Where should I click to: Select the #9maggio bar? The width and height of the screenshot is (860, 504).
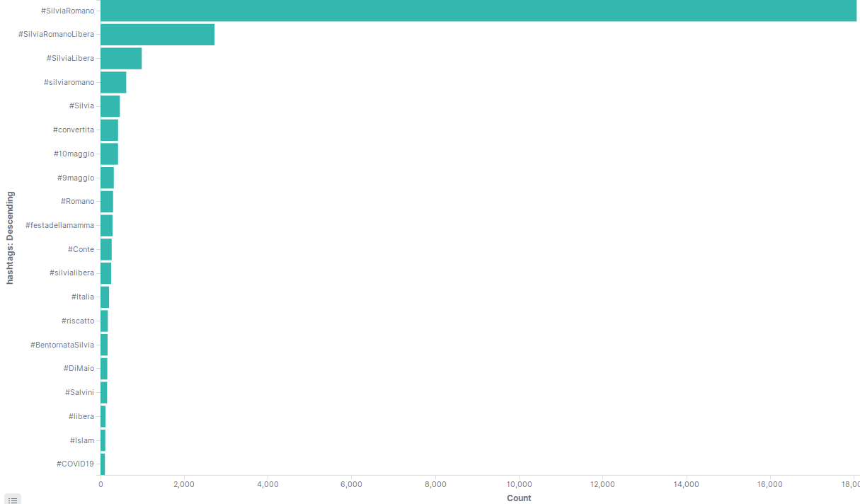pyautogui.click(x=107, y=178)
